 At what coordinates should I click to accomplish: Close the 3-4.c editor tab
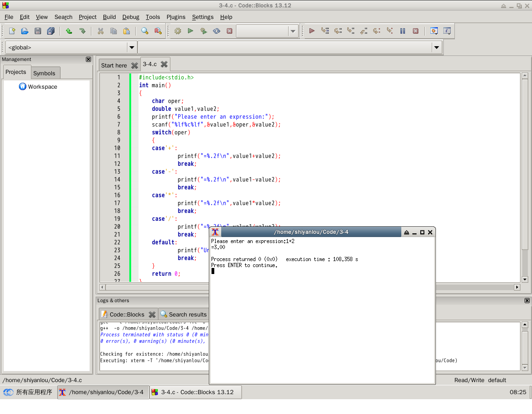[164, 64]
